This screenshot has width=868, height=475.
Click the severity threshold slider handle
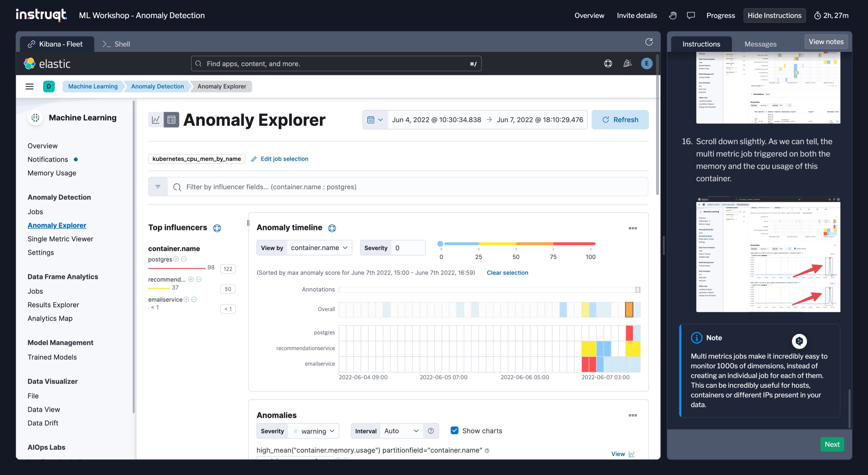pos(440,243)
